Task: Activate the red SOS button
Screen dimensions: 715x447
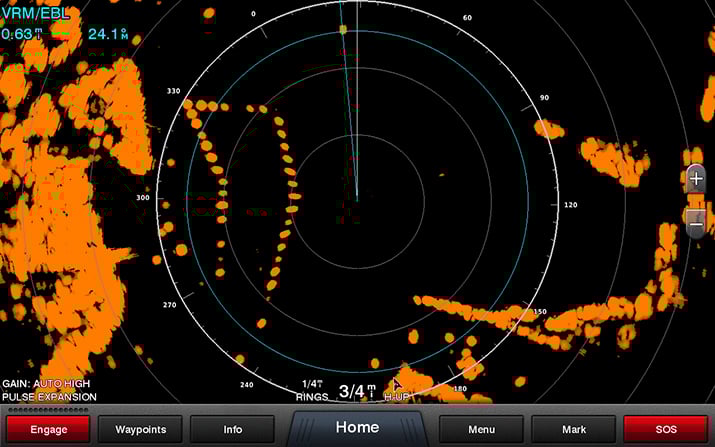Action: tap(666, 429)
